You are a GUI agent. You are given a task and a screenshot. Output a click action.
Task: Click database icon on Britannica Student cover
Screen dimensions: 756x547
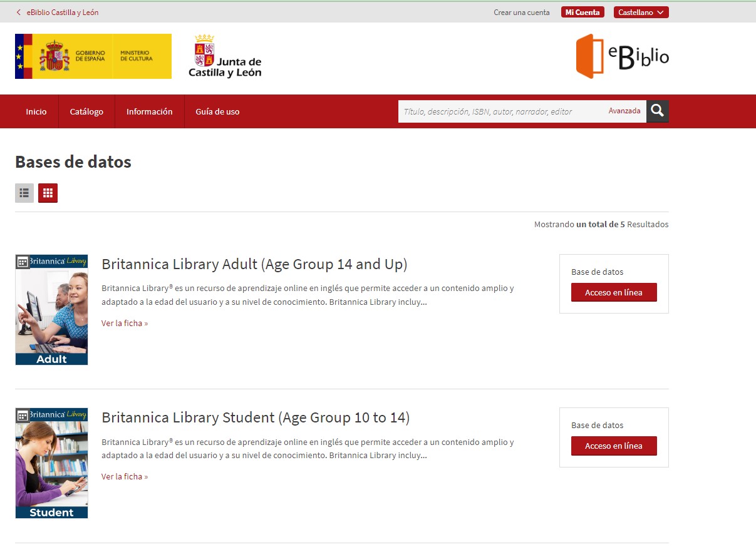pyautogui.click(x=23, y=416)
